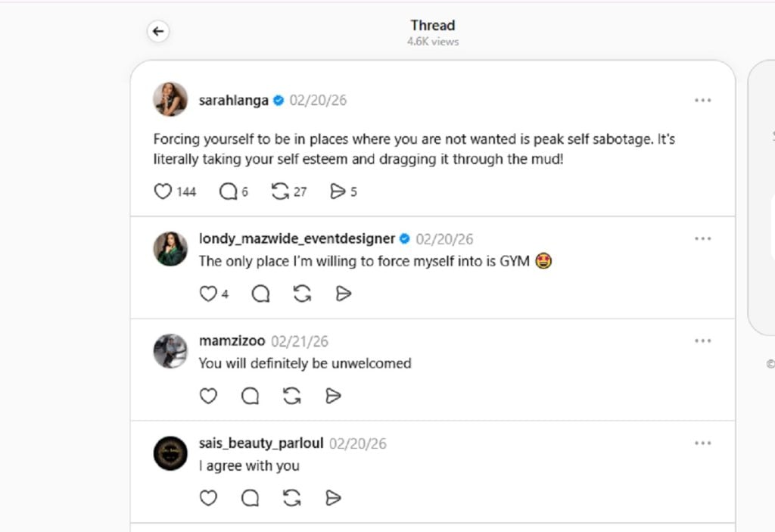
Task: Repost mamzizoo's reply
Action: [291, 396]
